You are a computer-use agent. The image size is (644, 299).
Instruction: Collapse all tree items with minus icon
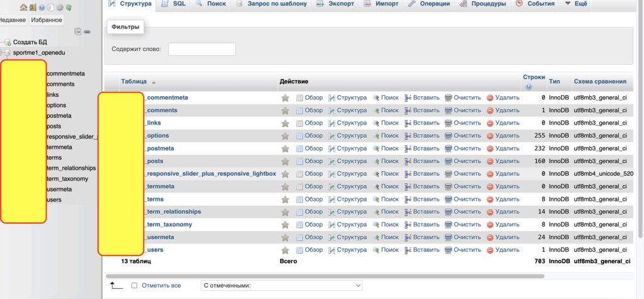click(78, 31)
